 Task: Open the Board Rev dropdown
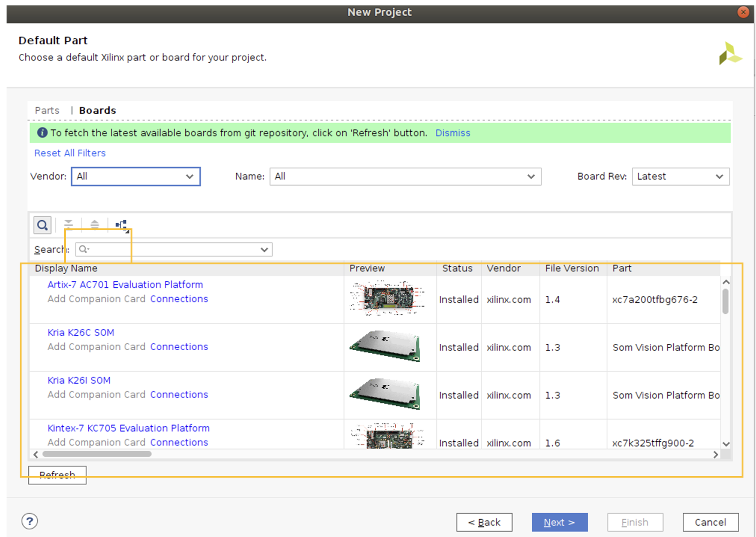point(681,176)
